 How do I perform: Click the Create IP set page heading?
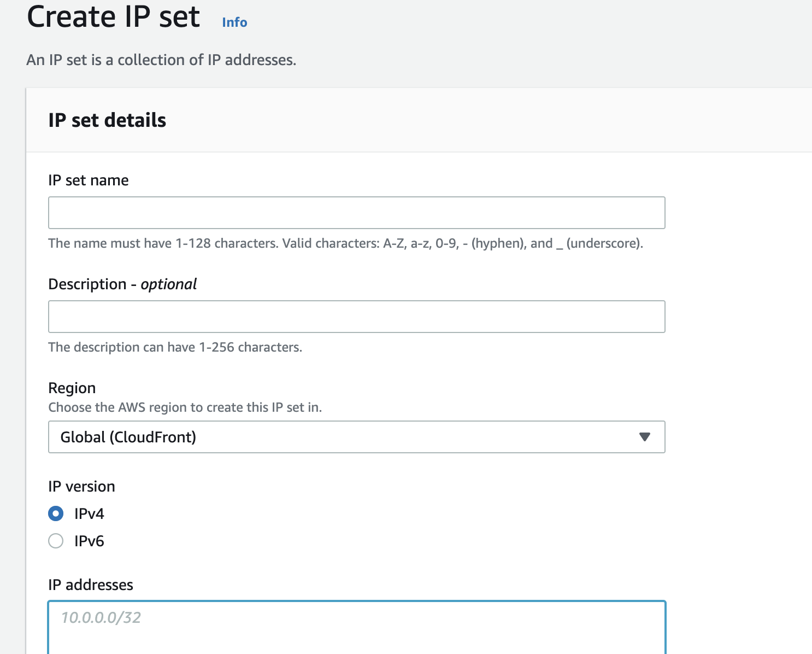(x=114, y=17)
